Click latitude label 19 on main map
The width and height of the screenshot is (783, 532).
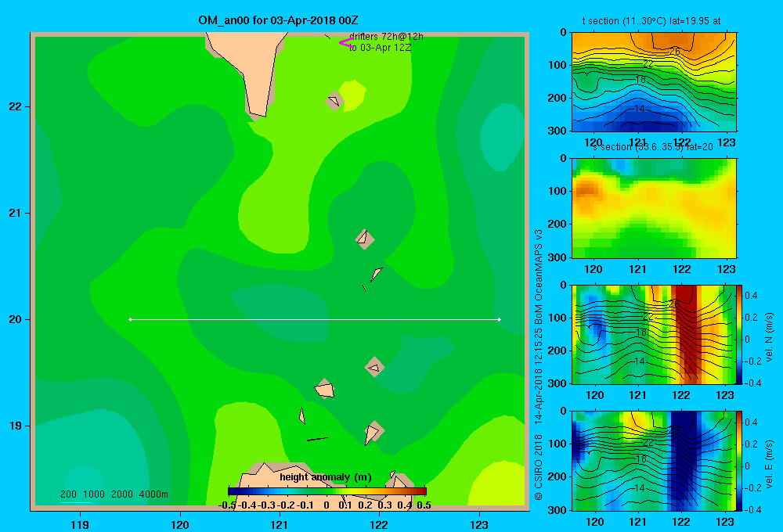point(16,426)
